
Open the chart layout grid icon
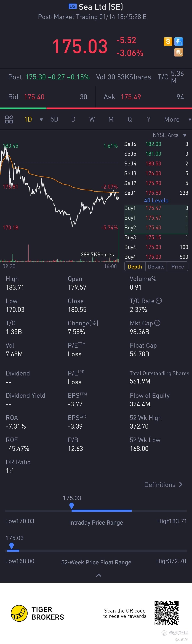[9, 119]
